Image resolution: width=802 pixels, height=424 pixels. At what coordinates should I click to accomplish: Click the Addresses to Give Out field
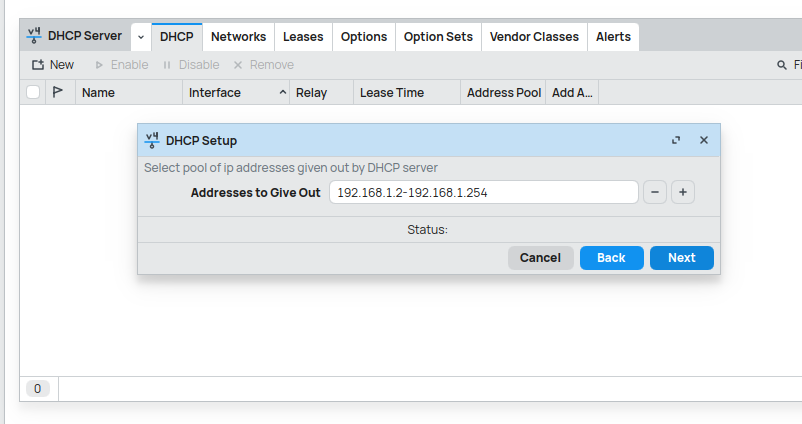(483, 192)
